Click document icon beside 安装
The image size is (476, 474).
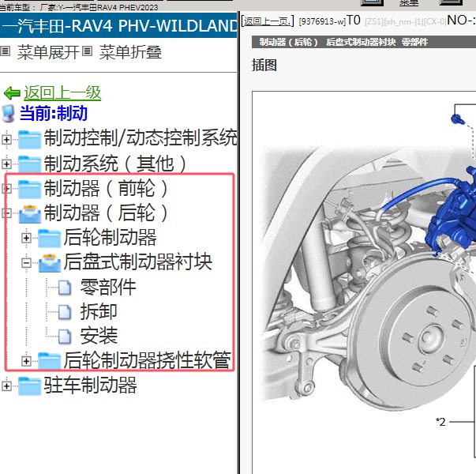65,337
